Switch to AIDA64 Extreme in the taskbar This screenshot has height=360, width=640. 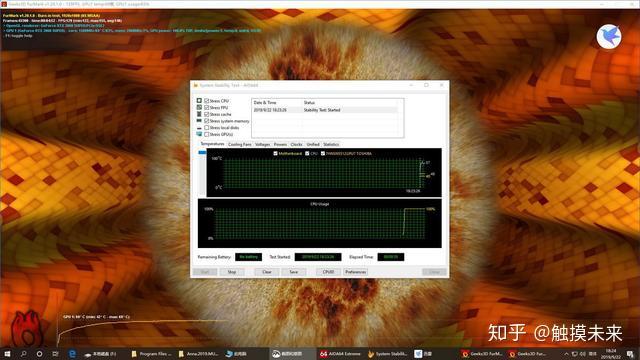pyautogui.click(x=340, y=354)
